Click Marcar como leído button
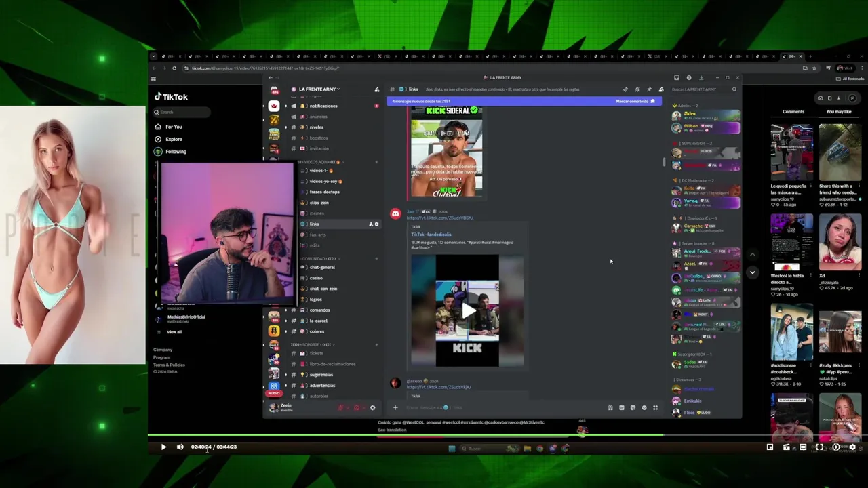 click(635, 102)
